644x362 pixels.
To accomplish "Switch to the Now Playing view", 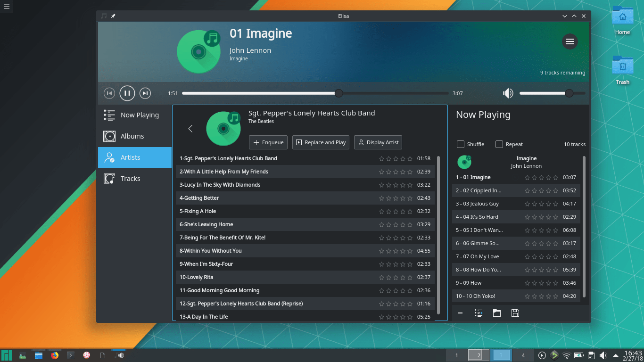I will pos(134,115).
